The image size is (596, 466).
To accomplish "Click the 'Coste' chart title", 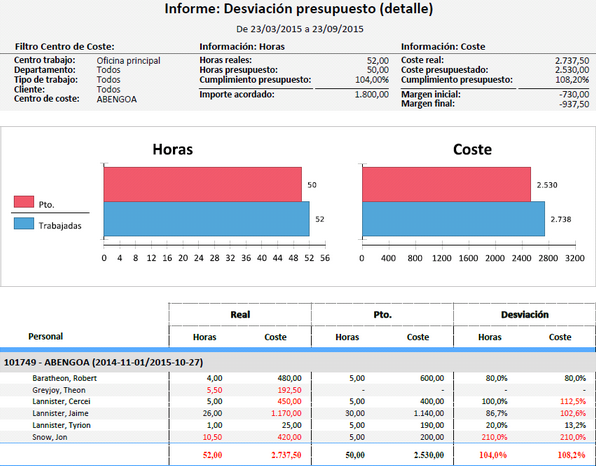I will tap(472, 149).
